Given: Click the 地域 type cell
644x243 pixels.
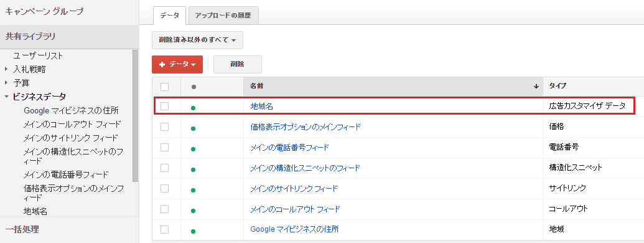Looking at the screenshot, I should (x=556, y=229).
